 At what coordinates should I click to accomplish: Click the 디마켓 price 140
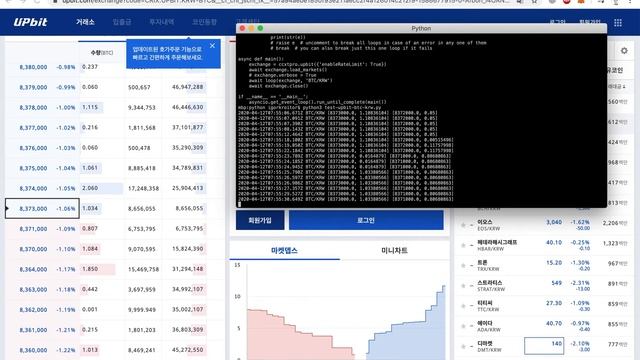(x=544, y=346)
